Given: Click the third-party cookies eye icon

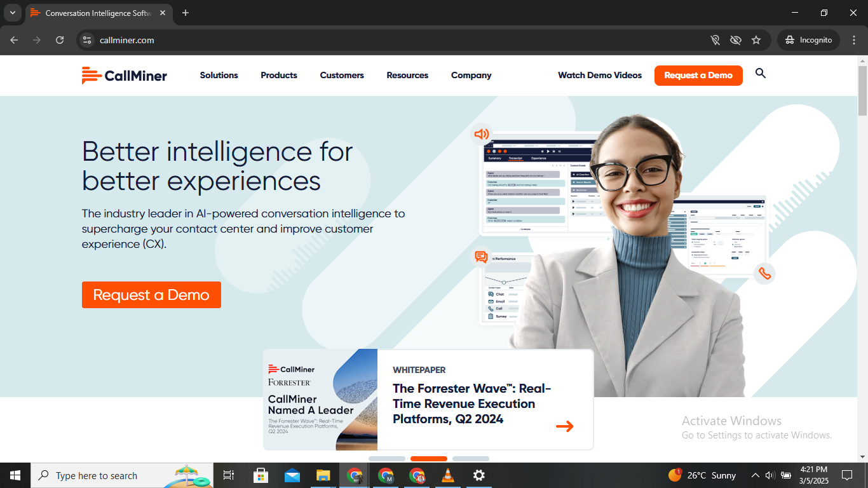Looking at the screenshot, I should pos(736,40).
